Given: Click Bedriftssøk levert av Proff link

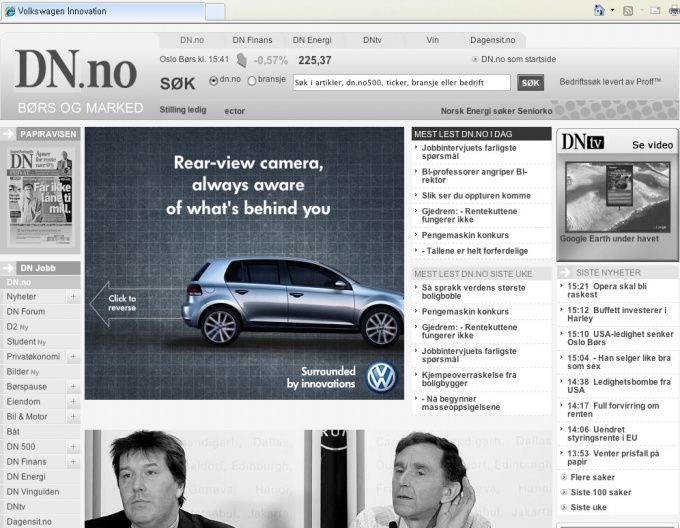Looking at the screenshot, I should [x=610, y=81].
